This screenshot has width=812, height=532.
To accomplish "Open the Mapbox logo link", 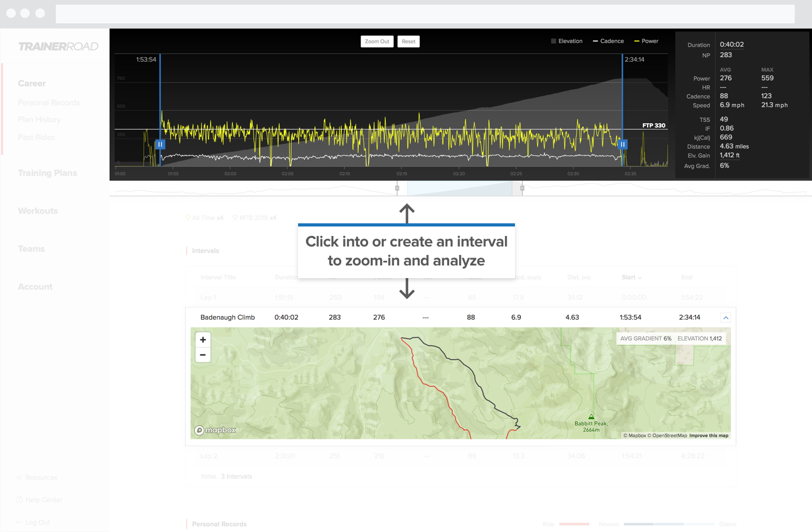I will [215, 430].
